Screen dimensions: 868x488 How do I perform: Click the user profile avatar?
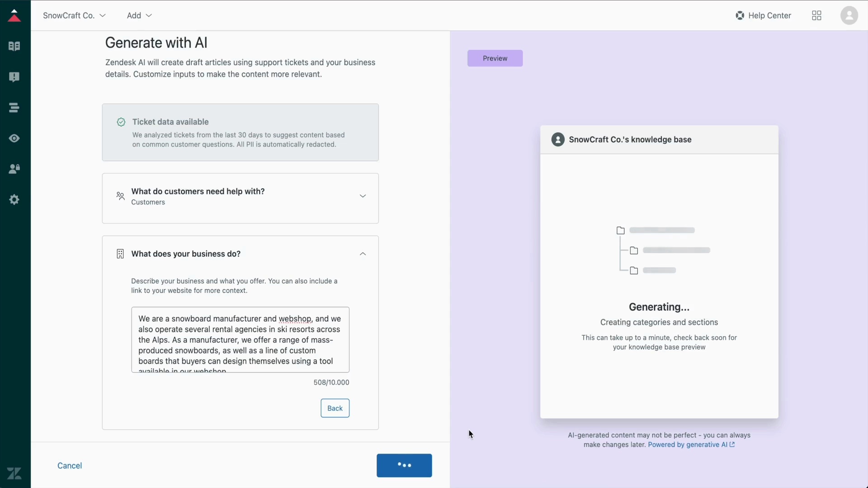[x=849, y=16]
